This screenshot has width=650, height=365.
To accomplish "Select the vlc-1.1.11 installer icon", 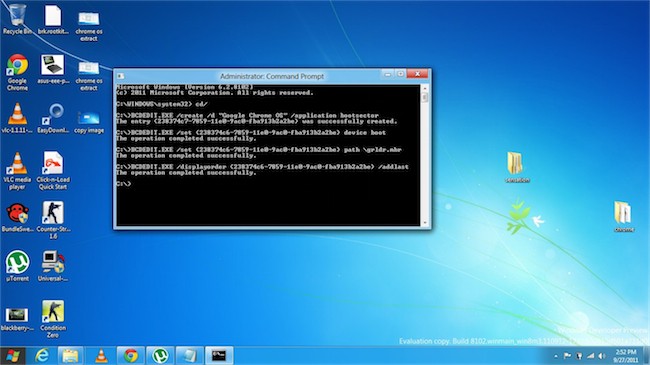I will (17, 118).
